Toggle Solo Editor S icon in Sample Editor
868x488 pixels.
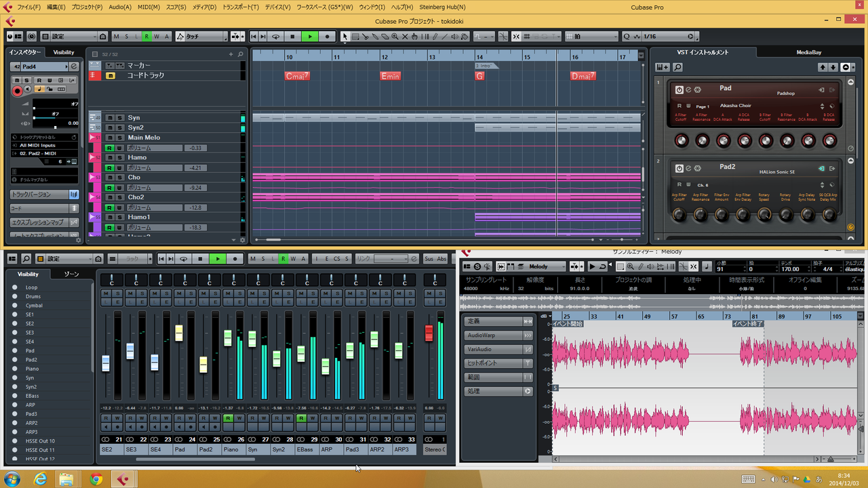[477, 266]
